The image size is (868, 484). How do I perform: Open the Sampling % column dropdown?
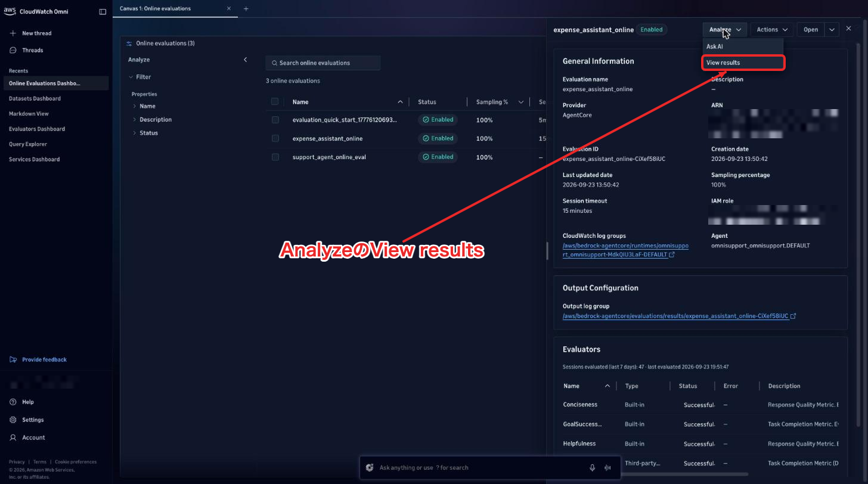click(x=521, y=102)
